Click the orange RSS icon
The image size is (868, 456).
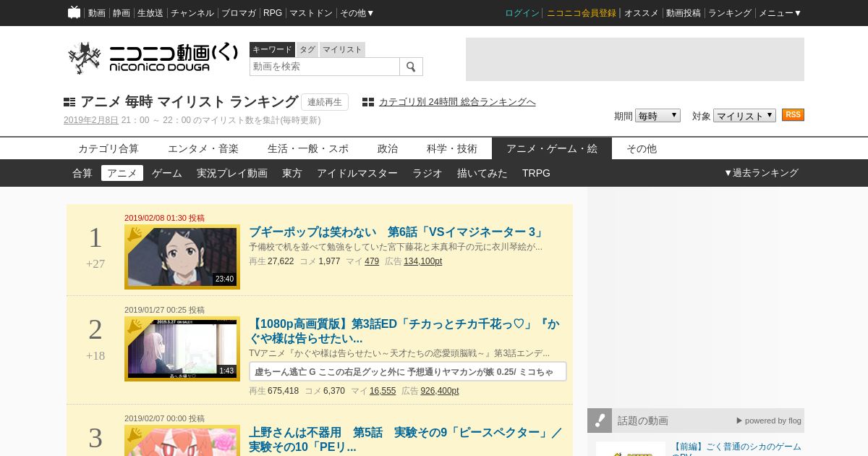coord(793,115)
